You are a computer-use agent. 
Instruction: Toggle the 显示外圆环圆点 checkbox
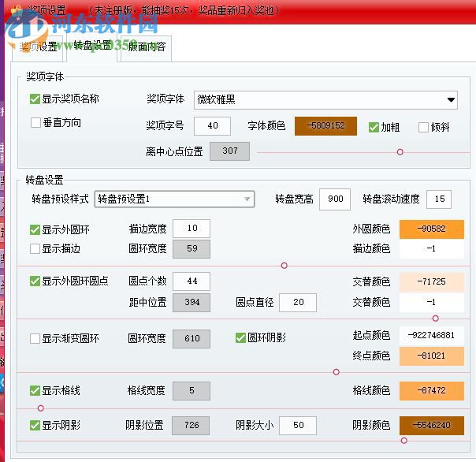[x=35, y=281]
